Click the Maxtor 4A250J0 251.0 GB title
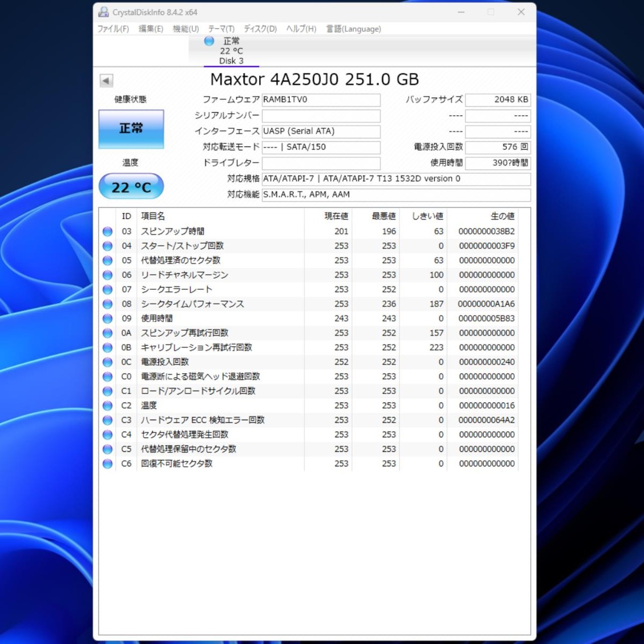 (x=314, y=79)
